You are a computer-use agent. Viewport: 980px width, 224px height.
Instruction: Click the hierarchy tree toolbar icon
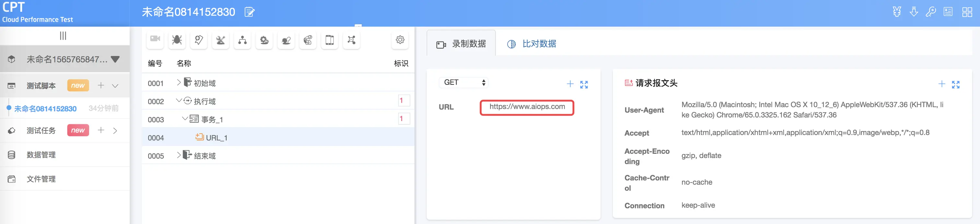click(x=242, y=39)
